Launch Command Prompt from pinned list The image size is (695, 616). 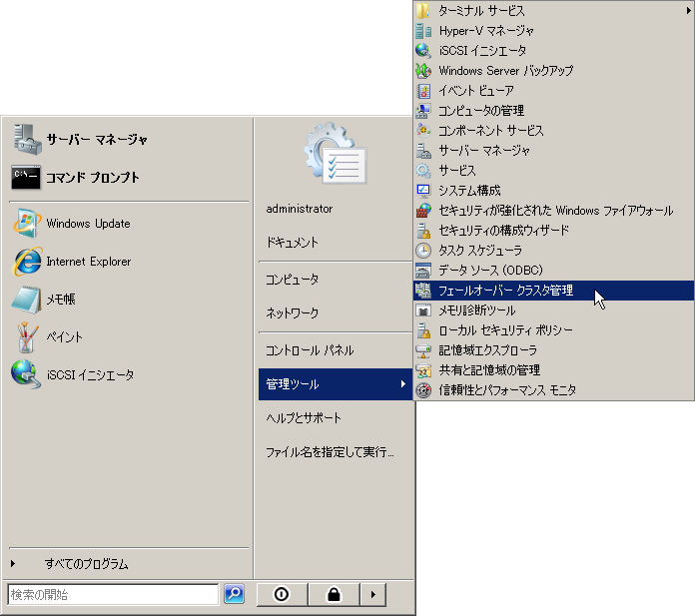[x=26, y=178]
